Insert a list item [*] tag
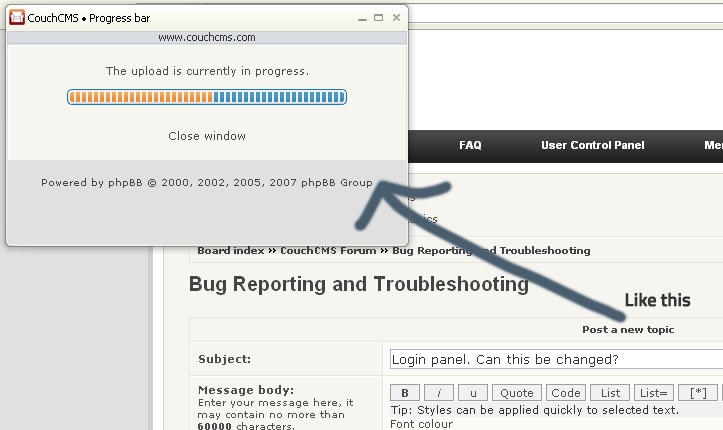 tap(698, 393)
